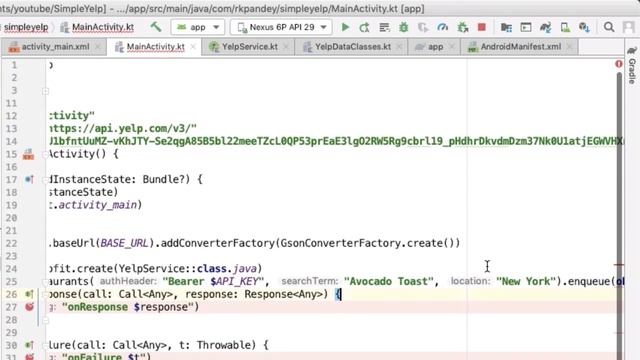The height and width of the screenshot is (360, 640).
Task: Click the override gutter icon on line 30
Action: 29,345
